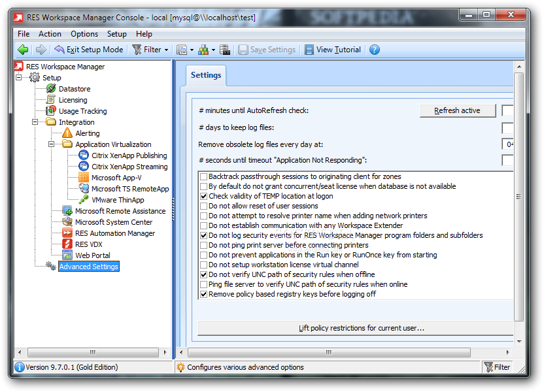
Task: Click the grey Forward arrow icon
Action: [x=41, y=50]
